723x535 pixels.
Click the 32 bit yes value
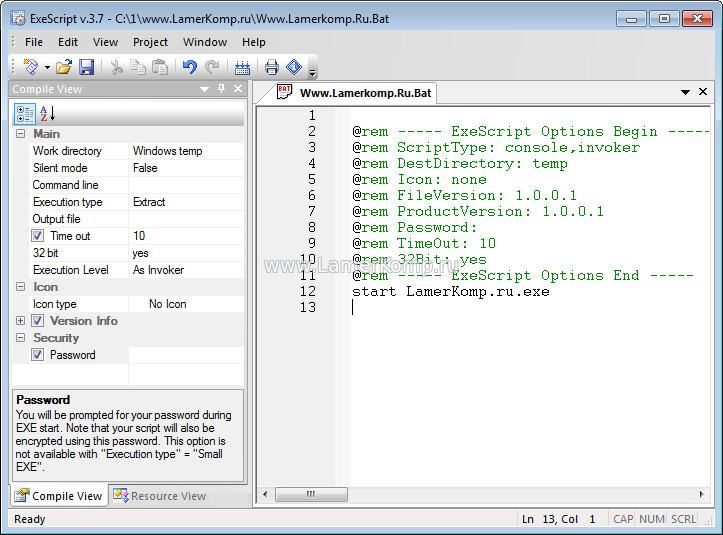[186, 253]
